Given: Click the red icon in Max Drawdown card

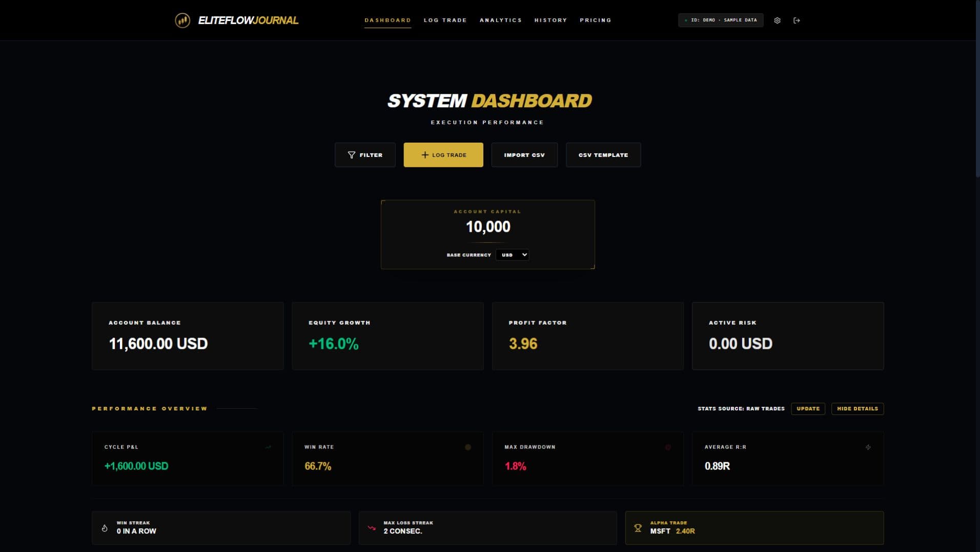Looking at the screenshot, I should (x=668, y=447).
